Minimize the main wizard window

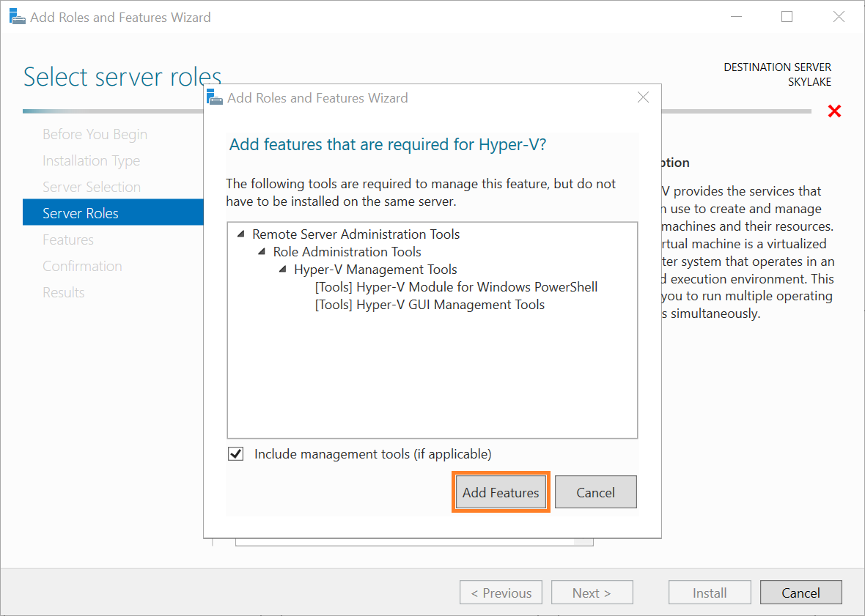pos(736,17)
